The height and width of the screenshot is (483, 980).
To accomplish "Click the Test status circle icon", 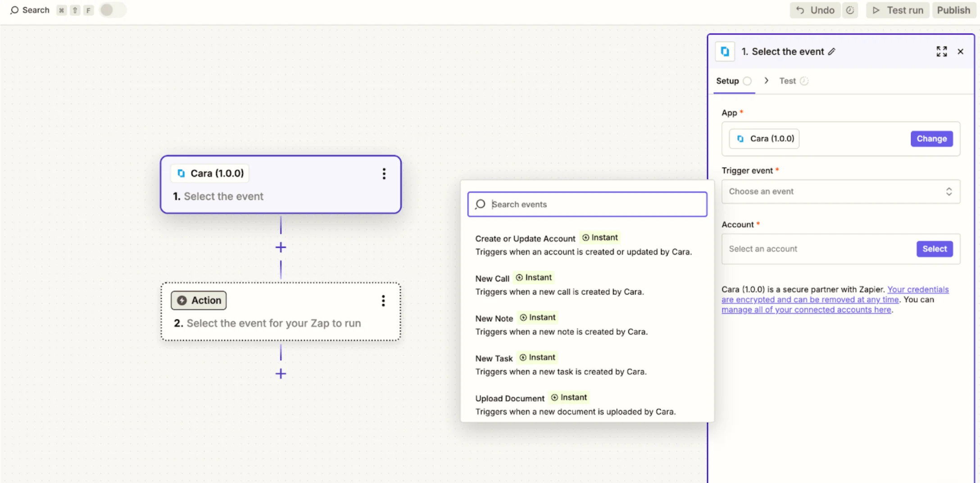I will [804, 81].
